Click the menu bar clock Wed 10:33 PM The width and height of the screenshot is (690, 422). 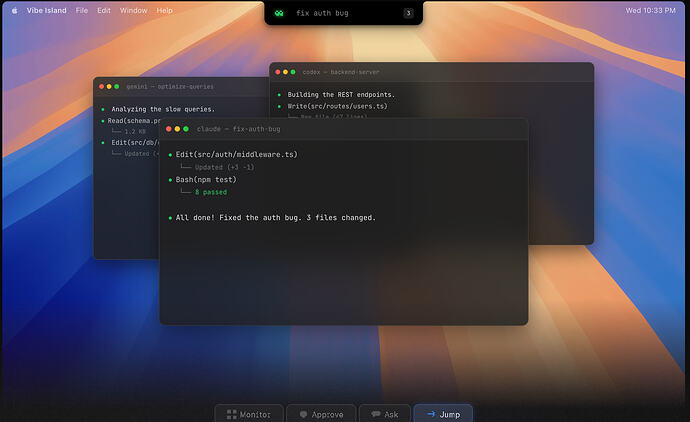650,11
